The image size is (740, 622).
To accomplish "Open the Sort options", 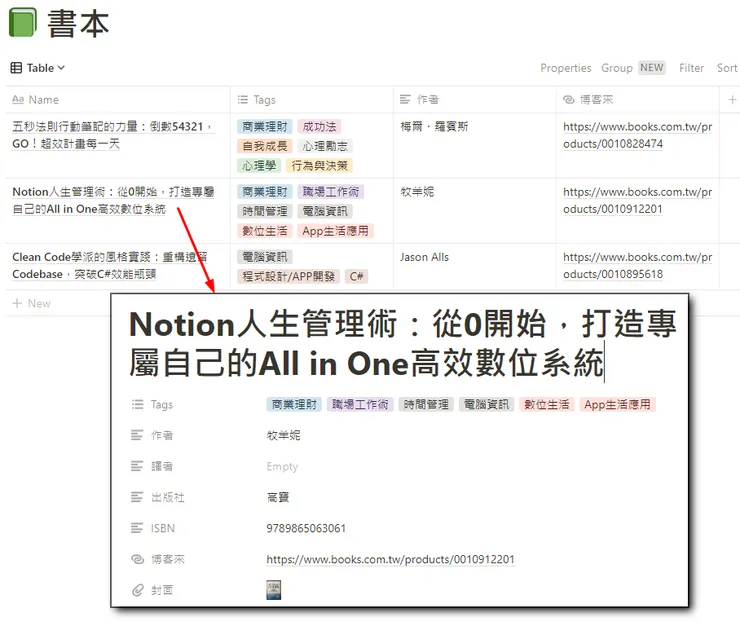I will coord(727,68).
